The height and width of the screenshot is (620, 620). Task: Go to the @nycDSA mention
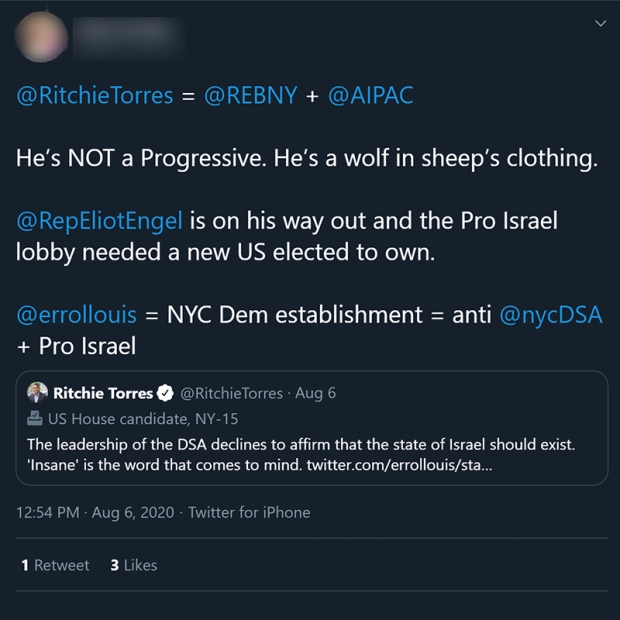point(548,315)
